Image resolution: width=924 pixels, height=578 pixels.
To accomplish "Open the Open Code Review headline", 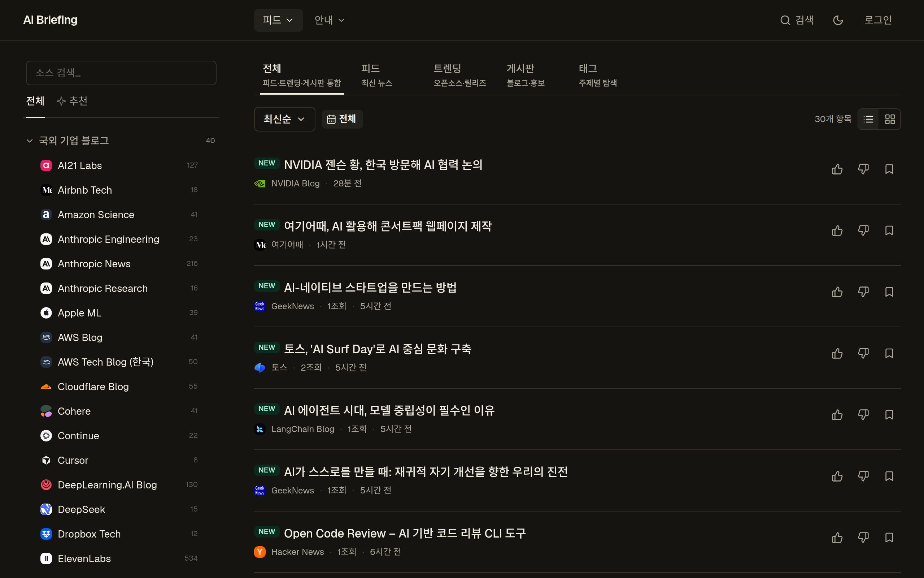I will [x=405, y=533].
